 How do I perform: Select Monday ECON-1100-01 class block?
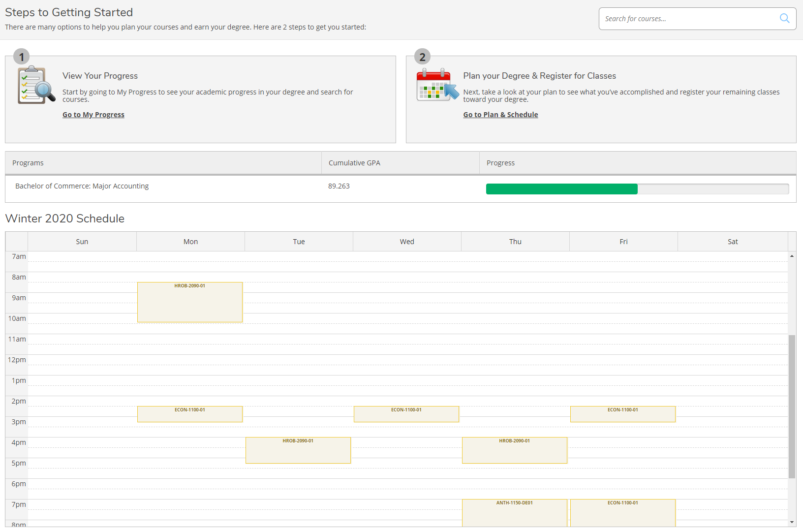click(x=190, y=414)
